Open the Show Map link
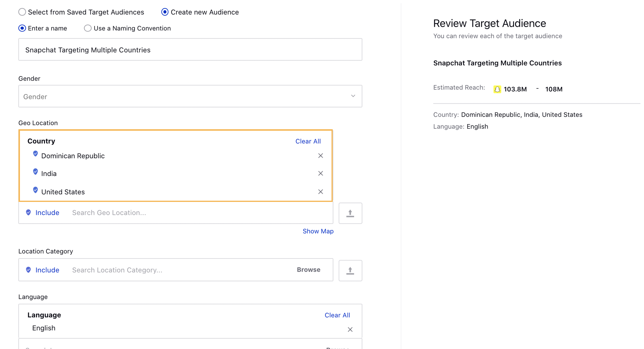 coord(318,231)
